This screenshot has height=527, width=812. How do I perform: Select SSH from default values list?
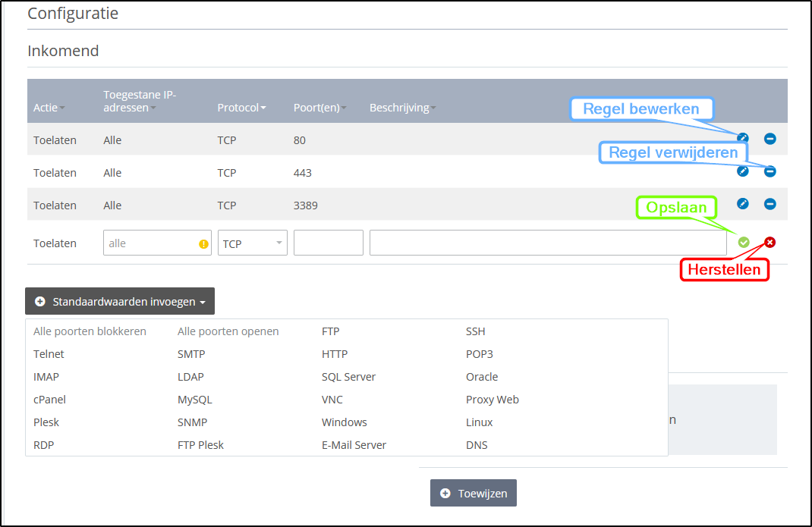pyautogui.click(x=475, y=331)
